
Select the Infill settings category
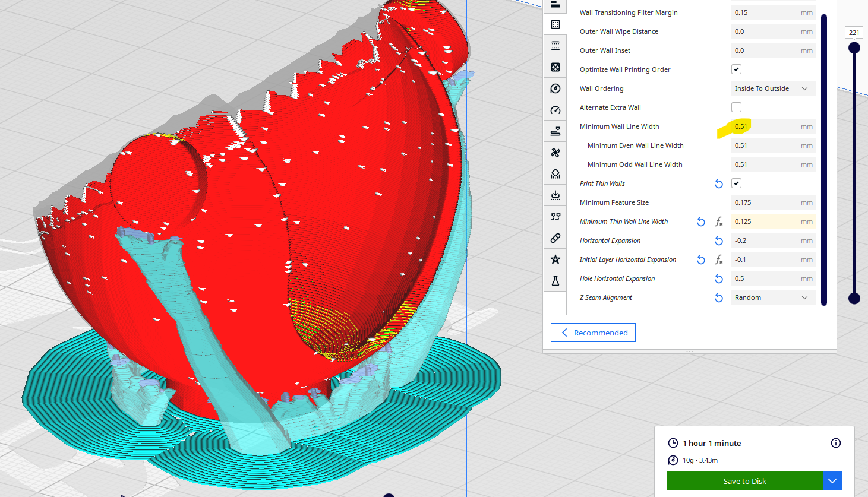[x=555, y=67]
